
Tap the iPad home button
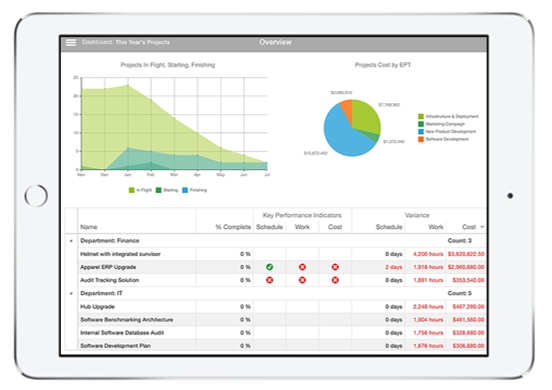point(36,196)
